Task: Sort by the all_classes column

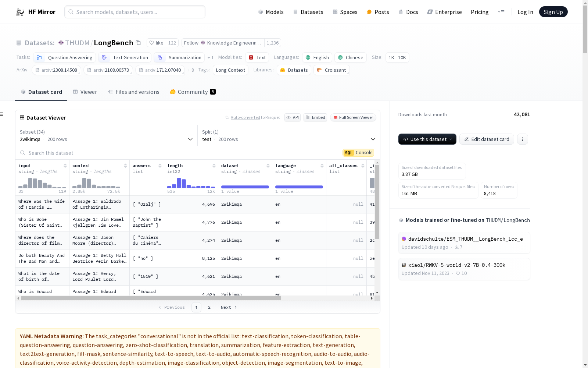Action: [363, 166]
